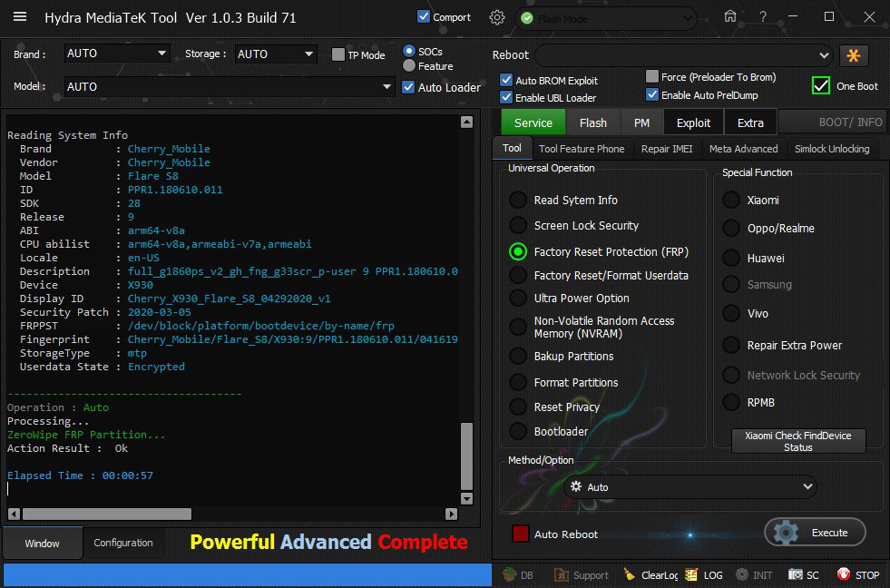Toggle the Comport checkbox
890x588 pixels.
pyautogui.click(x=424, y=16)
